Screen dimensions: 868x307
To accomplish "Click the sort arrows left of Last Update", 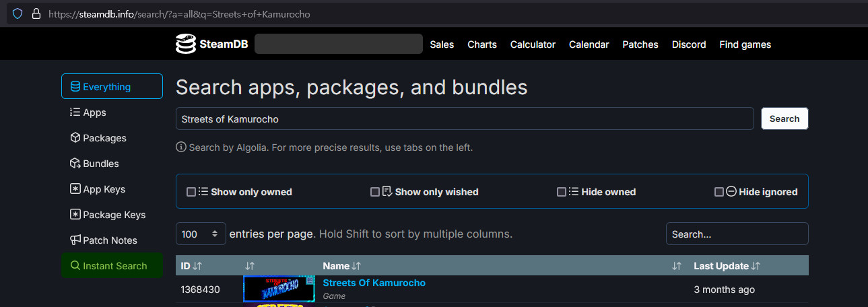I will click(677, 266).
